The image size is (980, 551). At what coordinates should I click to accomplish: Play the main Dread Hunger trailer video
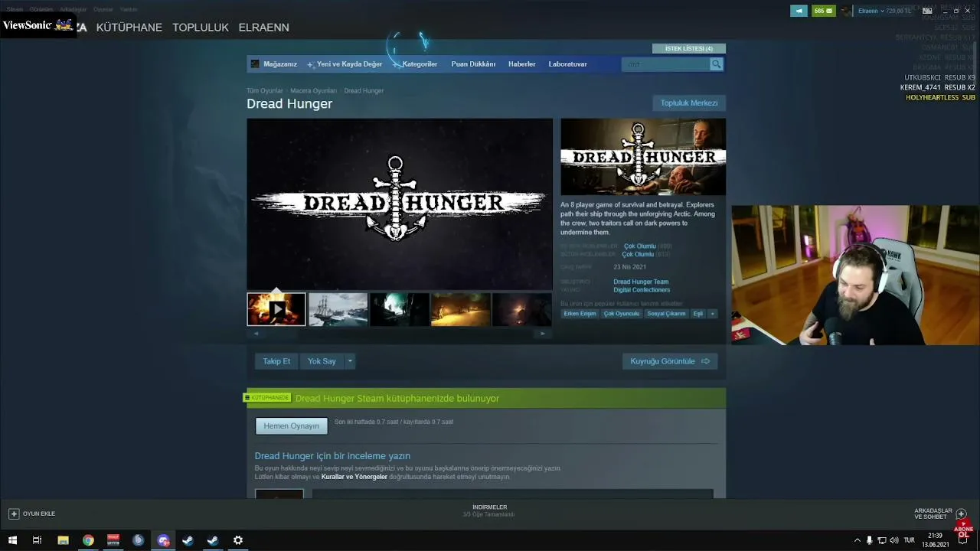click(x=400, y=204)
